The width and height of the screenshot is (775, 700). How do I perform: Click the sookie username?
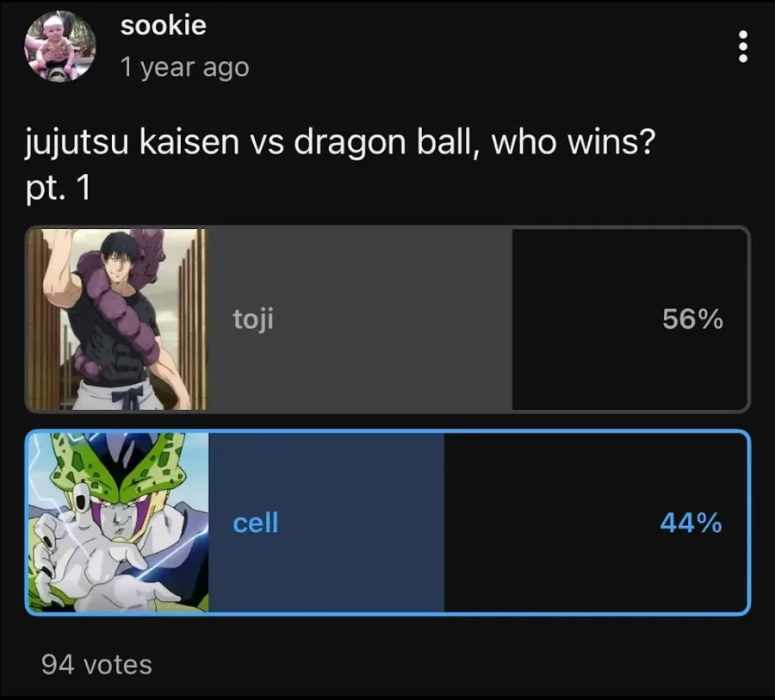[x=163, y=25]
